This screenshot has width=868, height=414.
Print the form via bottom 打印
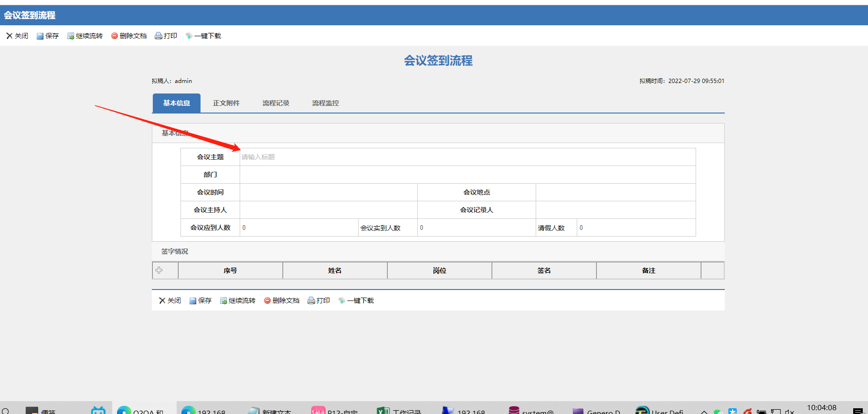pyautogui.click(x=319, y=300)
